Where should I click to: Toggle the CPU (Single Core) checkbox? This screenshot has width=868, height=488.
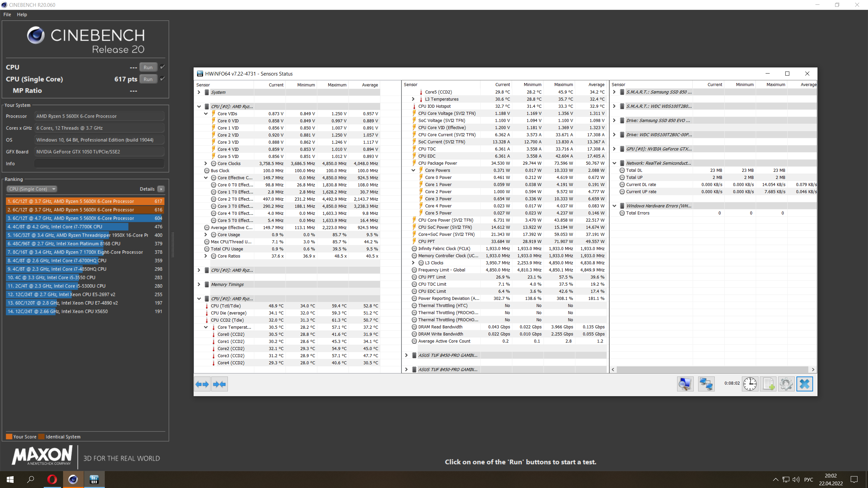[163, 79]
